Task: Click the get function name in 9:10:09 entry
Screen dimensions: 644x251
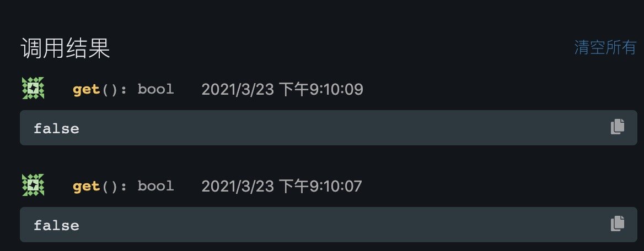Action: pos(86,89)
